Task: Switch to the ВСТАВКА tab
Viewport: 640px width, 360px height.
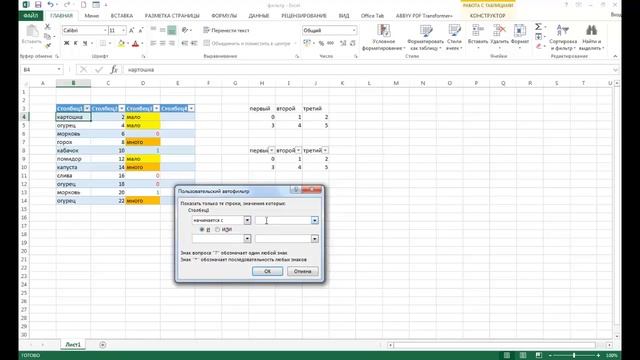Action: pos(122,16)
